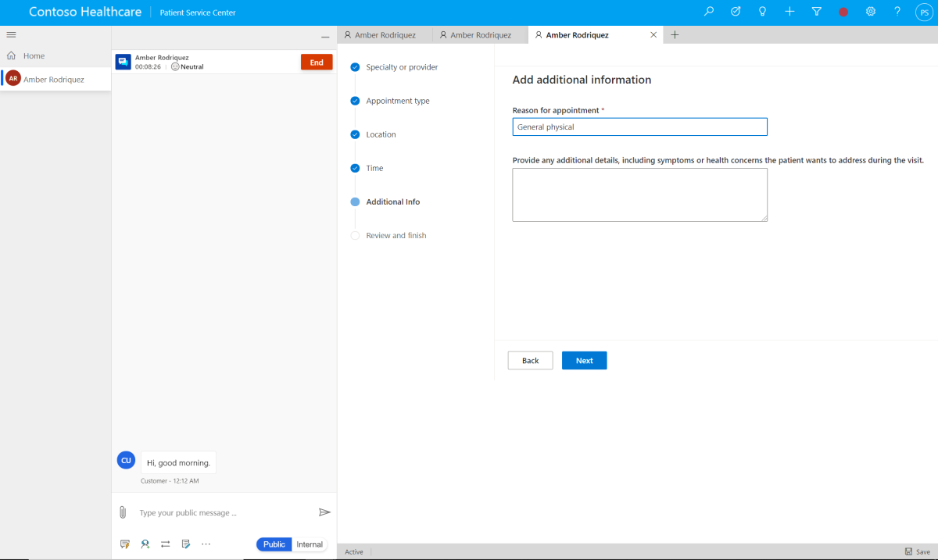End the conversation with End button

pyautogui.click(x=317, y=62)
